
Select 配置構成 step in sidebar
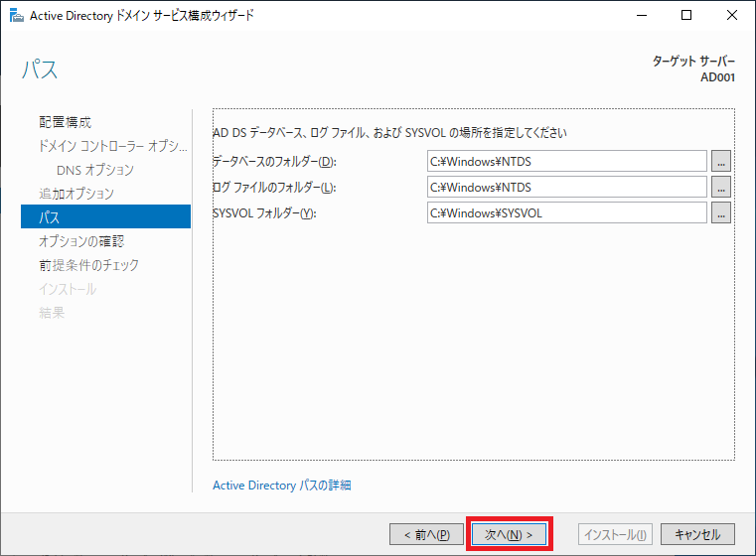coord(66,122)
